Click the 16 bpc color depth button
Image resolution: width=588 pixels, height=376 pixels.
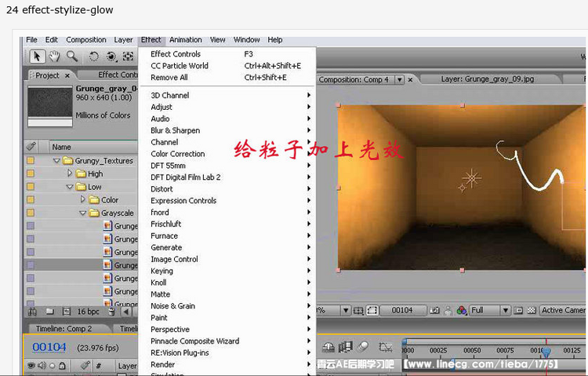tap(89, 312)
